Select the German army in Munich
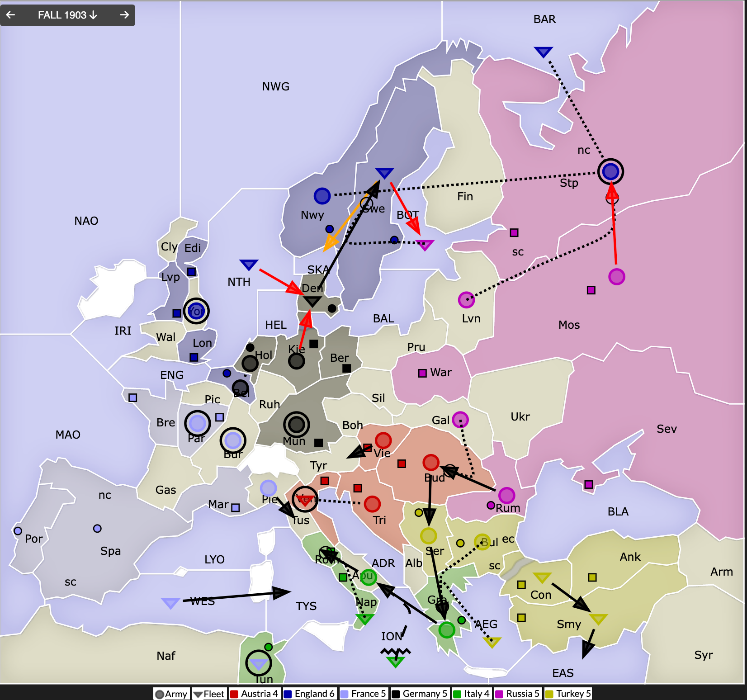Screen dimensions: 747x700 tap(296, 425)
